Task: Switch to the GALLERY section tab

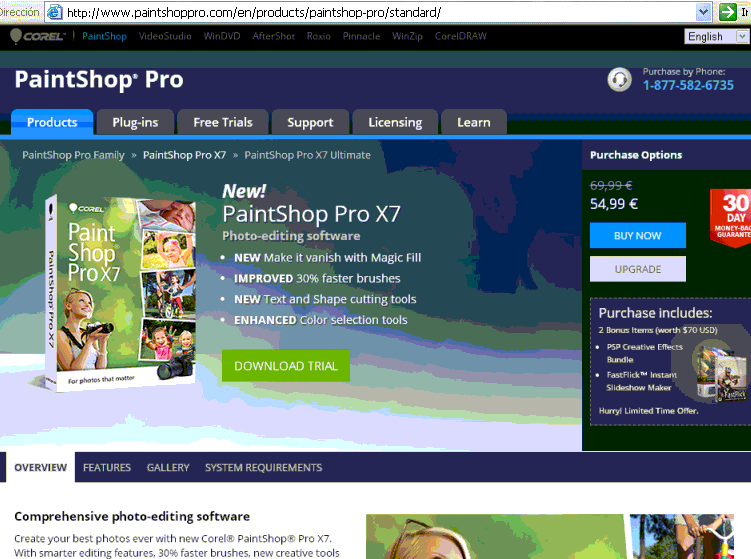Action: [x=168, y=468]
